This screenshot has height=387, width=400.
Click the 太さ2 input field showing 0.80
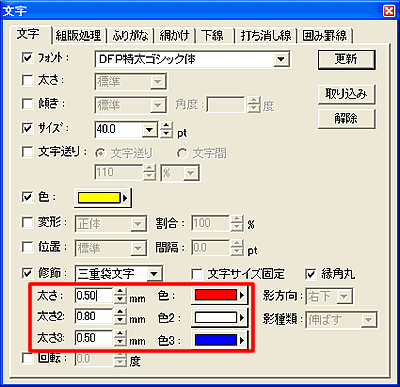[x=94, y=317]
